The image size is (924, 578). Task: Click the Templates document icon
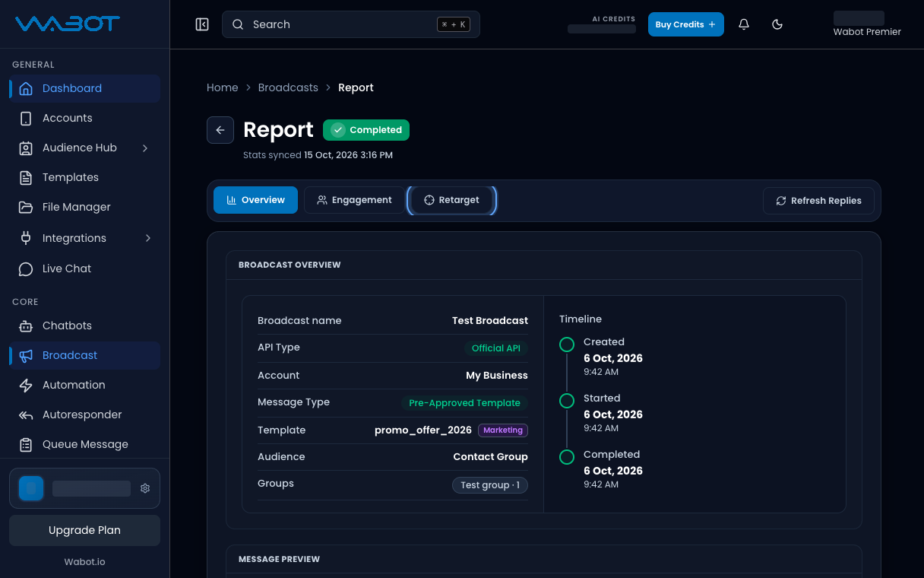26,177
